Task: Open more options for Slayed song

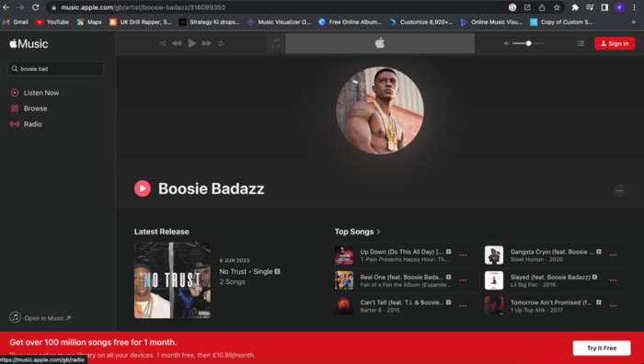Action: point(614,280)
